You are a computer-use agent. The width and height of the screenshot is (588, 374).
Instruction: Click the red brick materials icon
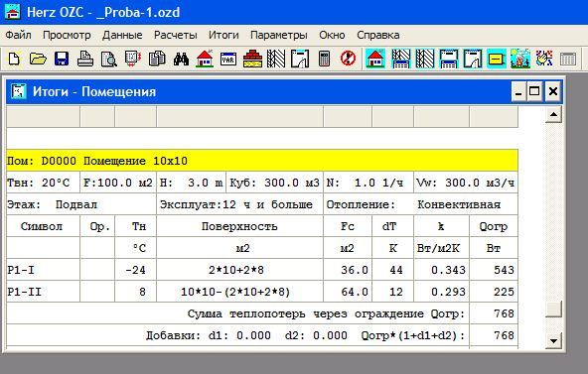point(252,59)
